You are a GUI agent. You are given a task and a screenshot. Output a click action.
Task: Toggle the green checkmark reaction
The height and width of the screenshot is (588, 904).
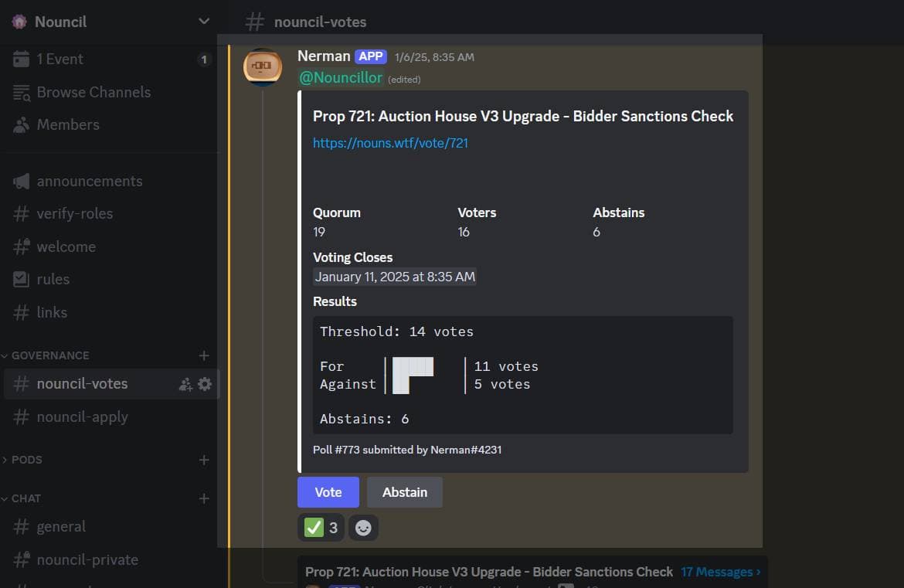[x=321, y=528]
